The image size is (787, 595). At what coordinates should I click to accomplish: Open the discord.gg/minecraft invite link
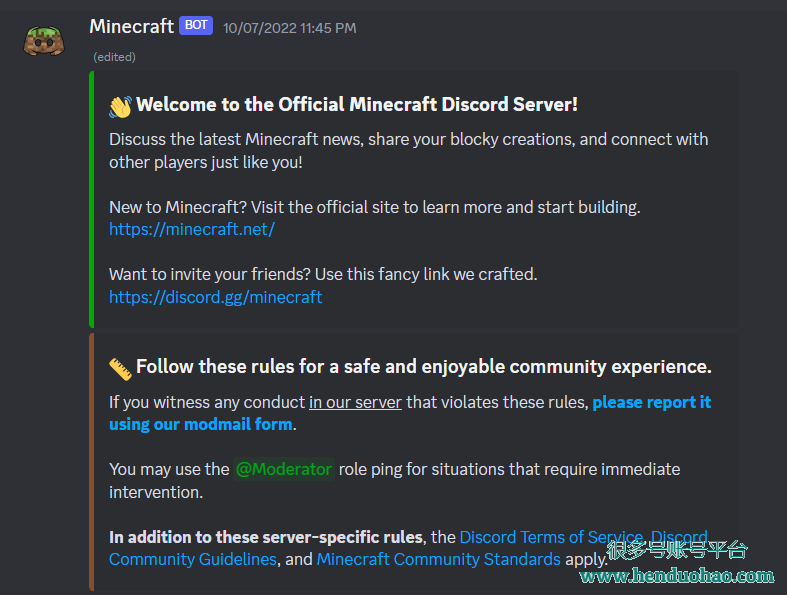pos(215,297)
